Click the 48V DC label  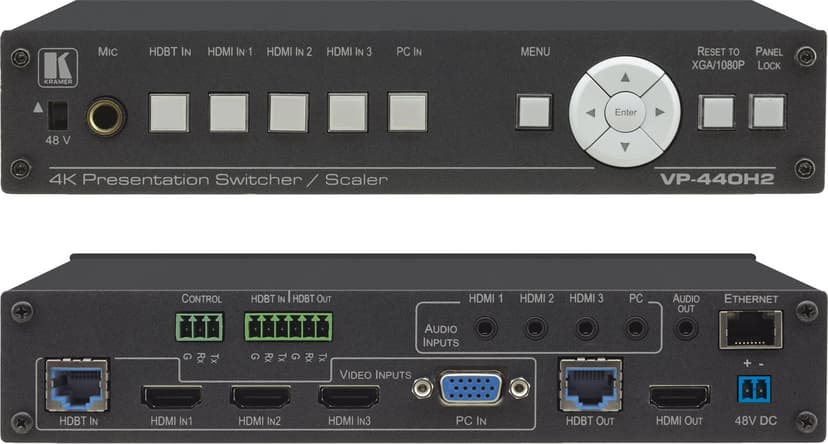(x=756, y=421)
